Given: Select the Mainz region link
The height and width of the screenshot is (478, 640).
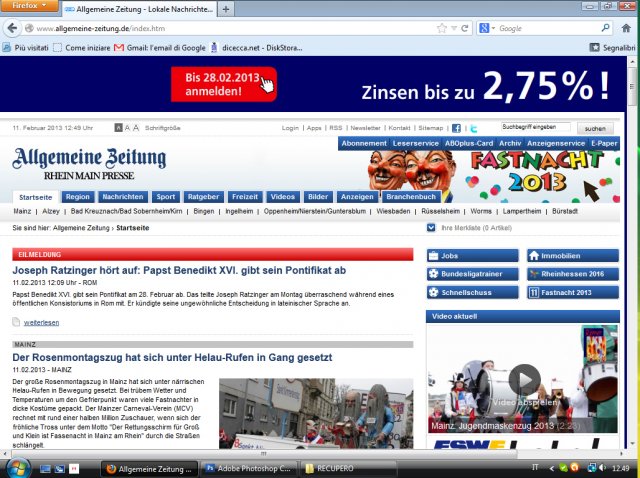Looking at the screenshot, I should click(22, 211).
